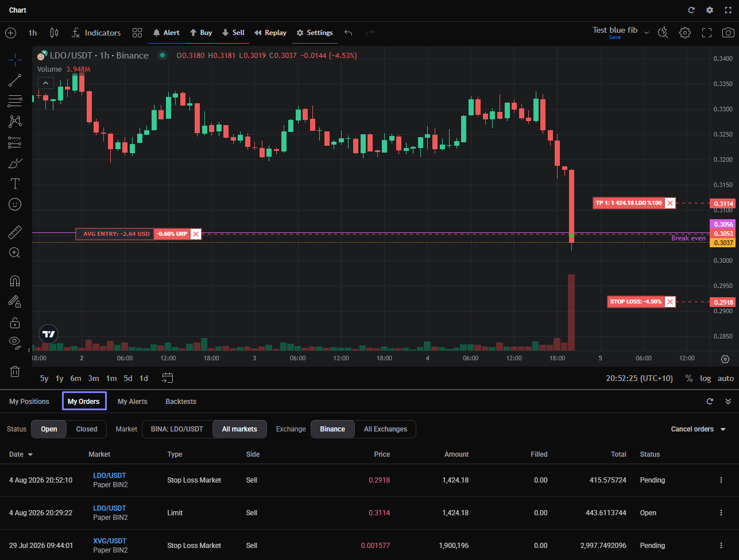Open options for LDO/USDT Limit order
Viewport: 739px width, 560px height.
point(722,513)
